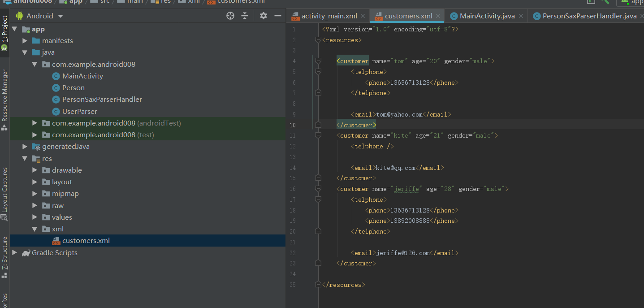
Task: Expand the mipmap folder
Action: (x=35, y=194)
